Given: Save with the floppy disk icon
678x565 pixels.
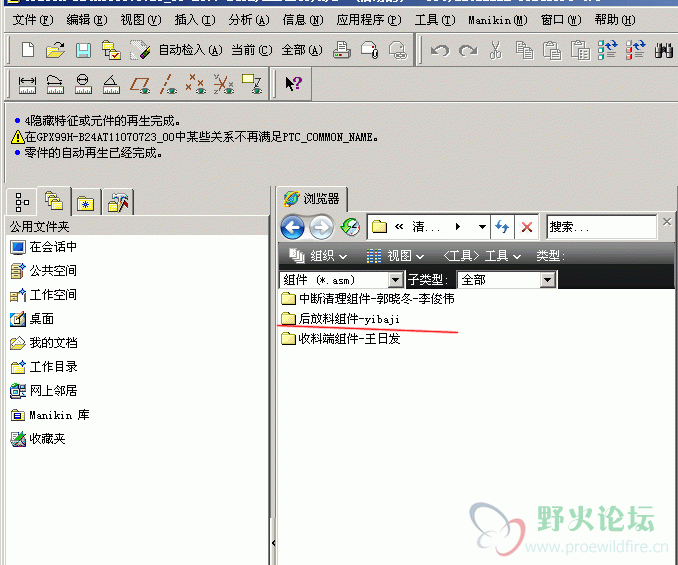Looking at the screenshot, I should click(x=83, y=50).
